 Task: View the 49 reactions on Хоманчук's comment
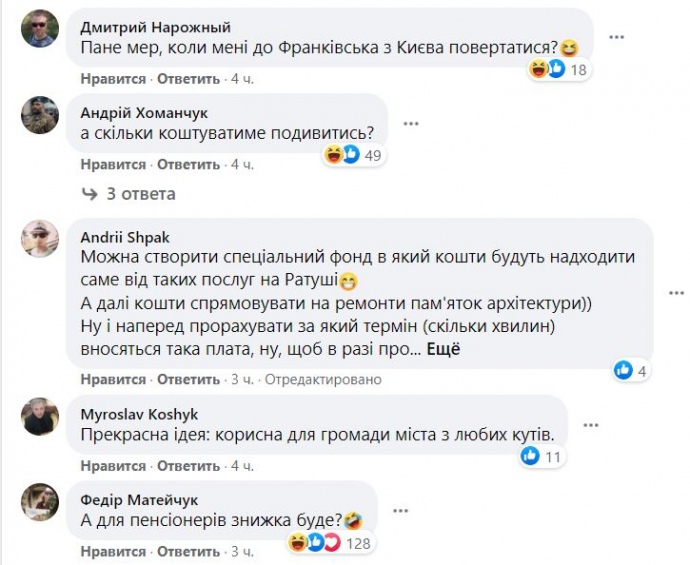pos(354,154)
